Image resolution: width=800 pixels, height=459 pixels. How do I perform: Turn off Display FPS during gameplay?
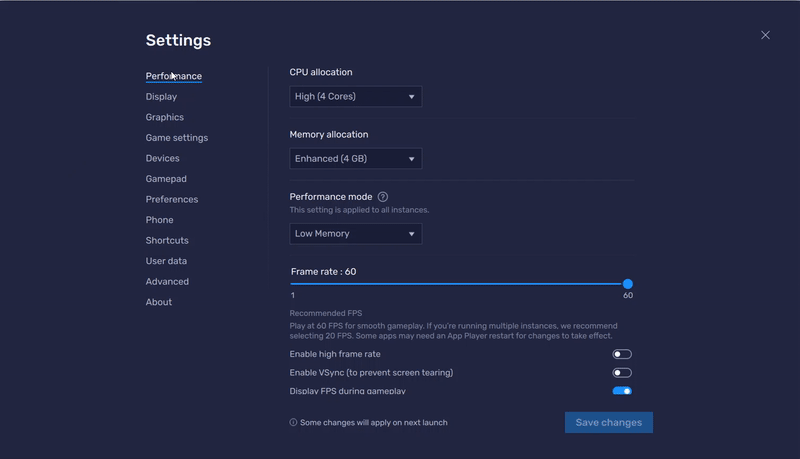pyautogui.click(x=622, y=391)
